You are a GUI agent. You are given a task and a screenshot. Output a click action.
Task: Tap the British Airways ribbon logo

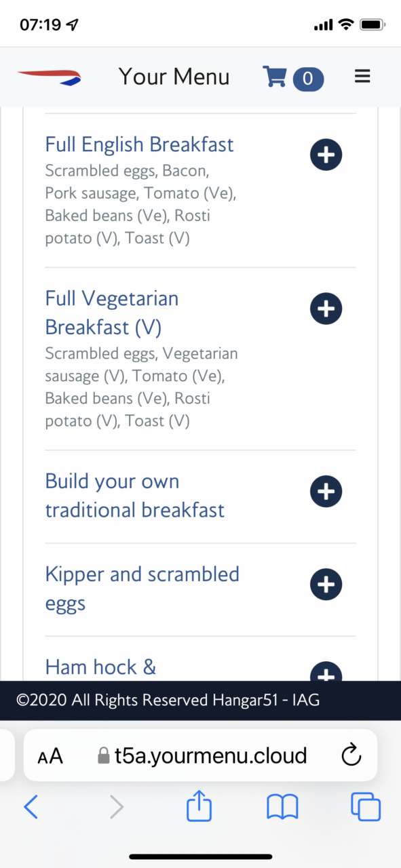tap(49, 77)
